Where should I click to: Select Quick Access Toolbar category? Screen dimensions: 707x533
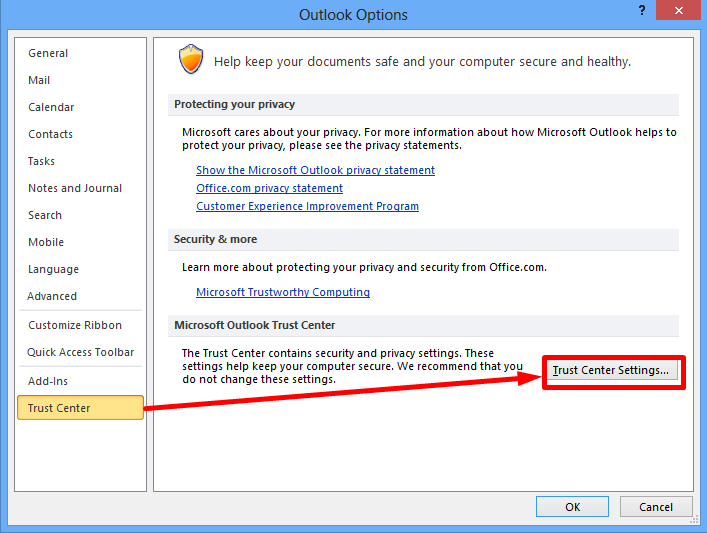[80, 353]
